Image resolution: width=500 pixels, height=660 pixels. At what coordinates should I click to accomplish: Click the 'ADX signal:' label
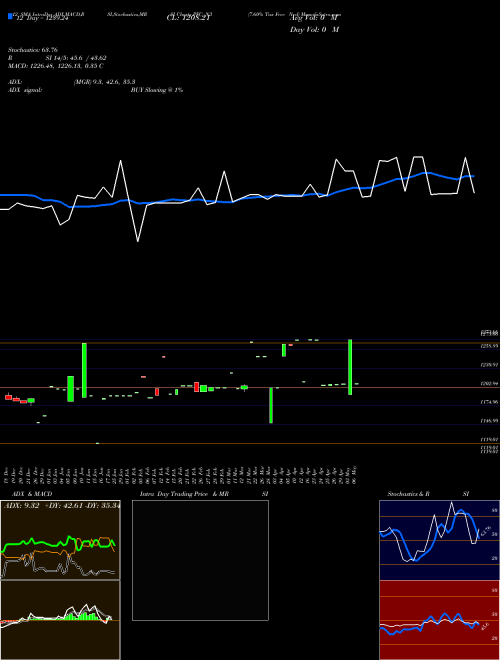(x=25, y=90)
